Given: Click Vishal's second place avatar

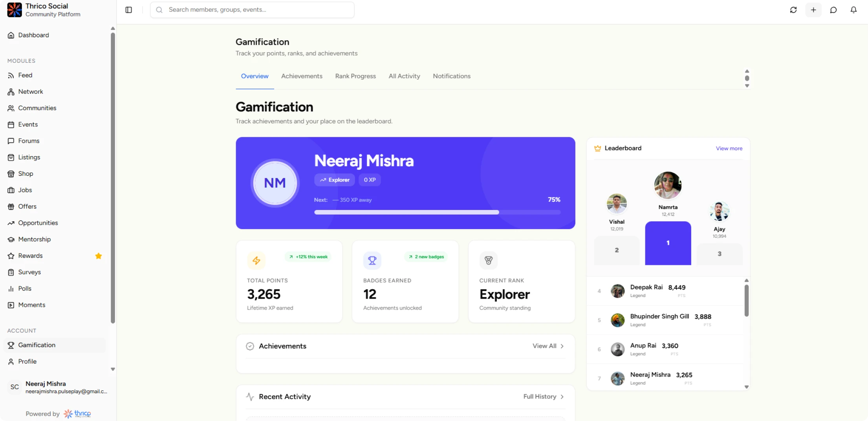Looking at the screenshot, I should [617, 204].
